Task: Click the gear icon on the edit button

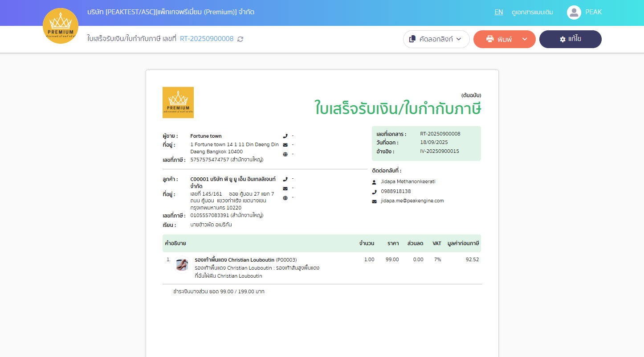Action: pos(562,39)
